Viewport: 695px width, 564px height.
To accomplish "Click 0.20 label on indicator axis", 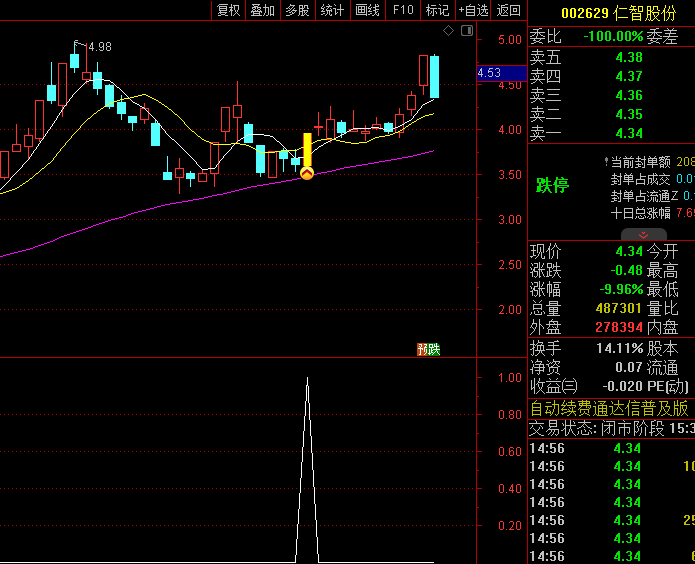I will click(x=510, y=526).
